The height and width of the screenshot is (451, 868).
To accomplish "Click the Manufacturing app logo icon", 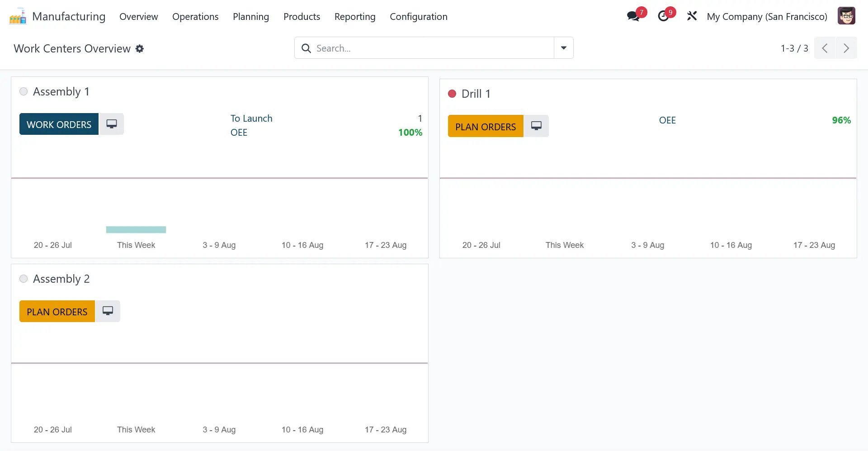I will click(18, 17).
